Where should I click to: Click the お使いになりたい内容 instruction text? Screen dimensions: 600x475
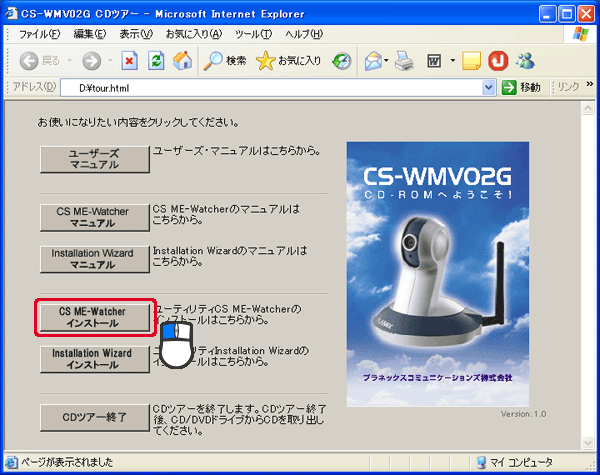(138, 122)
